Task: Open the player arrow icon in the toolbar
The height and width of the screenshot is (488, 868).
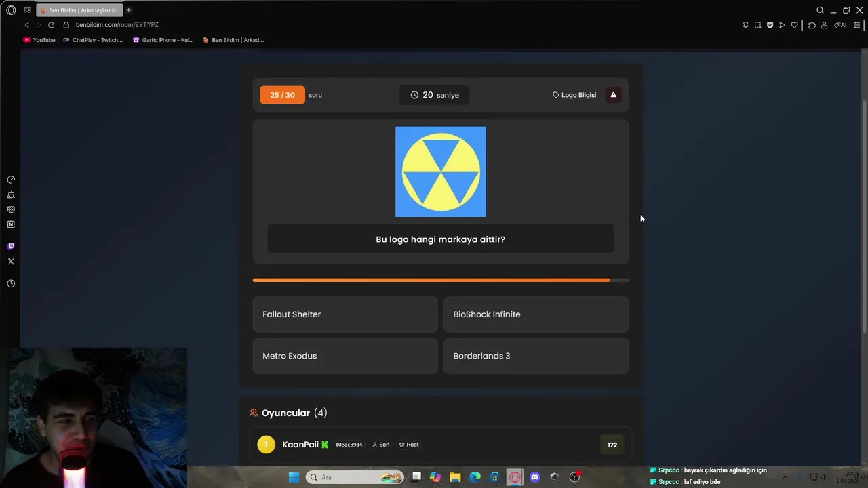Action: 782,25
